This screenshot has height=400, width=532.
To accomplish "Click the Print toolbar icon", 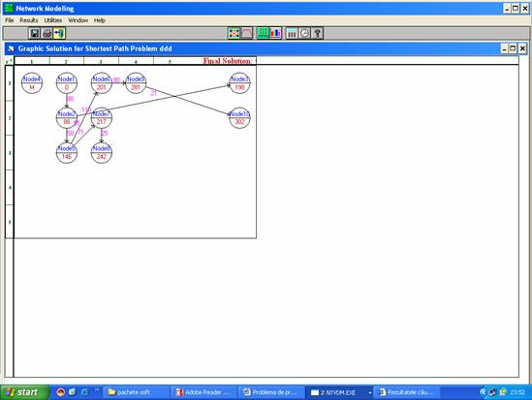I will tap(47, 33).
